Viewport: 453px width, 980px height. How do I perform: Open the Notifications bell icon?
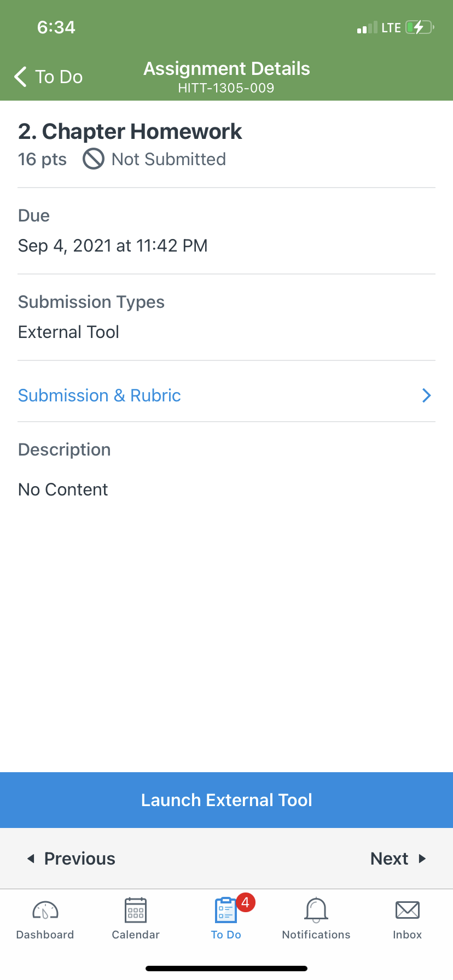(x=316, y=910)
